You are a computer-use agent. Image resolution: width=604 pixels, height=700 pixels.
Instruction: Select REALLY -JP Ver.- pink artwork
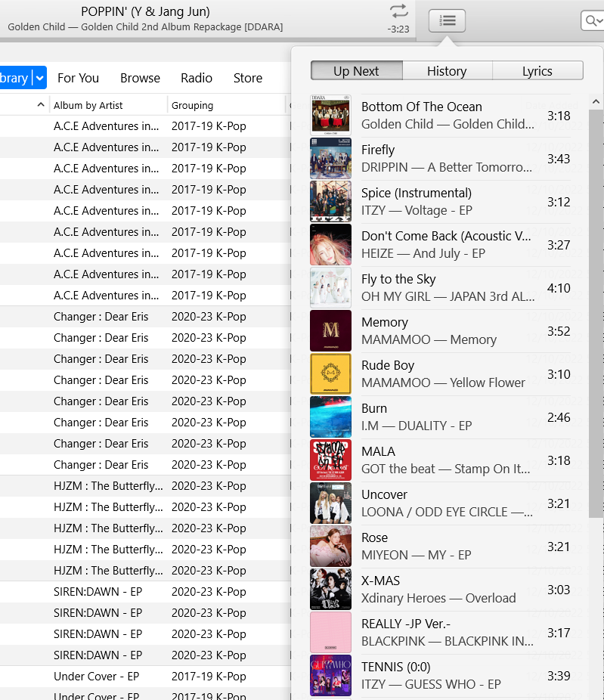[x=331, y=632]
